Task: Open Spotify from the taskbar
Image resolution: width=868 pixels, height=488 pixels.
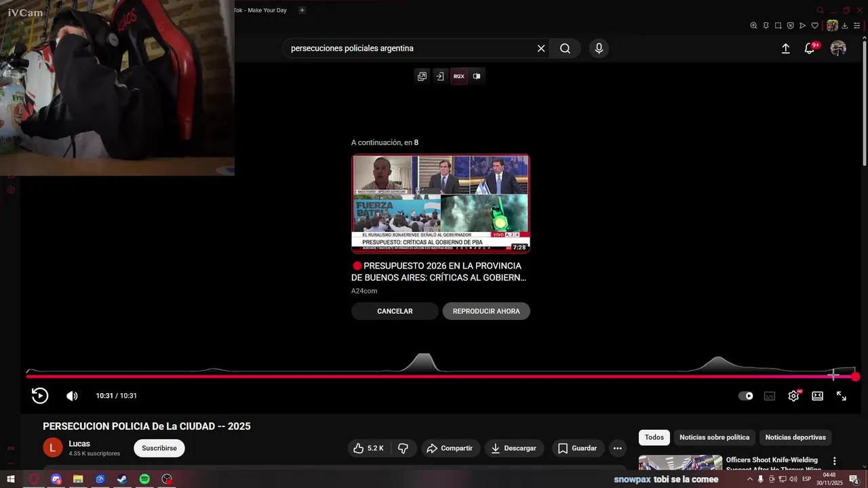Action: pos(144,479)
